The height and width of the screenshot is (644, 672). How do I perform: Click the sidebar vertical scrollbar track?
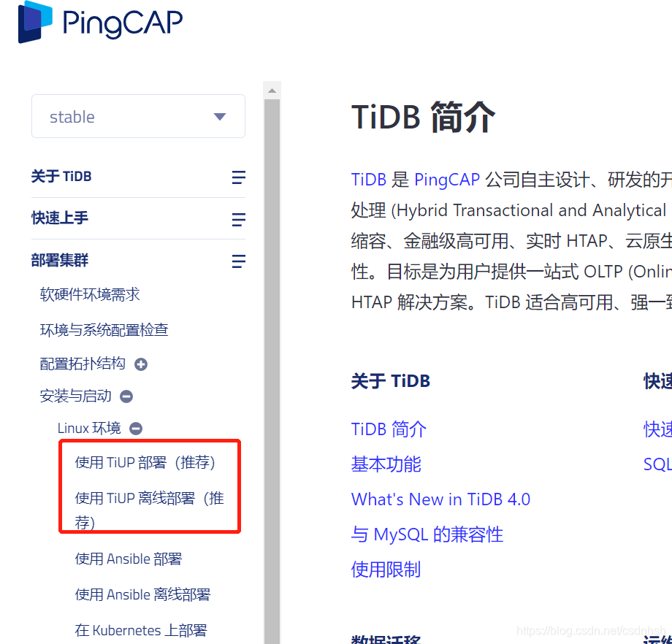click(x=272, y=371)
